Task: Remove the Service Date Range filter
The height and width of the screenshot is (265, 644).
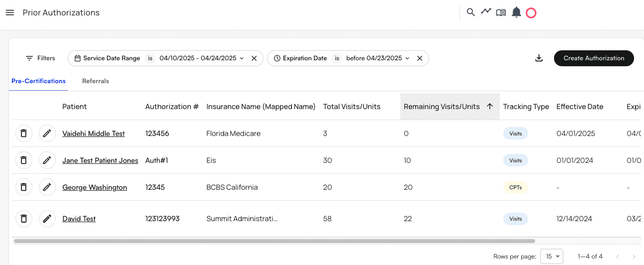Action: click(x=254, y=58)
